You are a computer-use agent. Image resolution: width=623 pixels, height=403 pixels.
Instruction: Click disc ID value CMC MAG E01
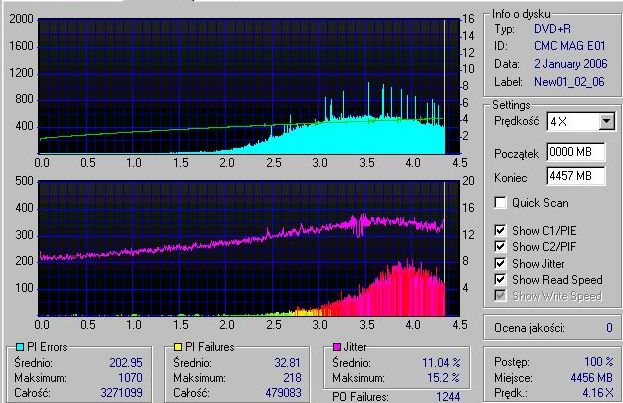pos(569,46)
